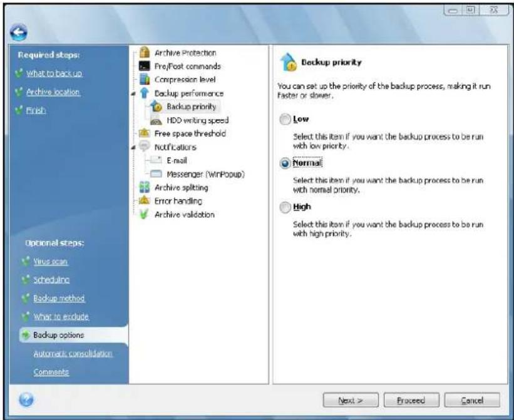
Task: Click the Compression level icon
Action: [x=145, y=79]
